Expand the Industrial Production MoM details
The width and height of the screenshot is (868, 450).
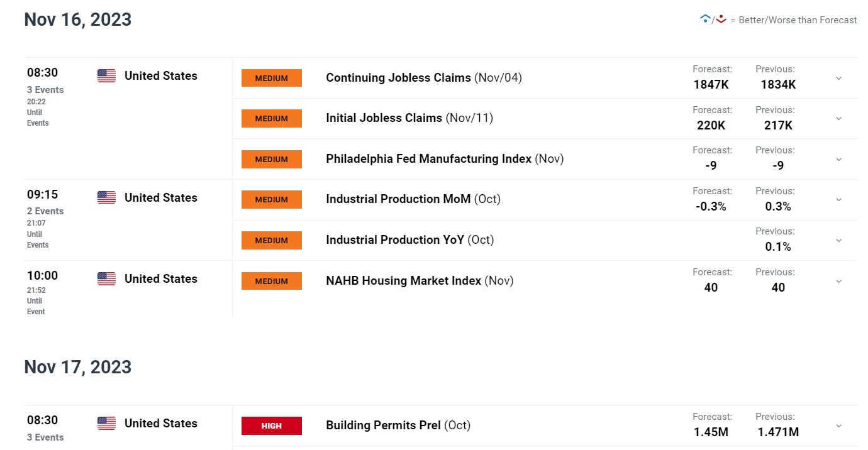[838, 199]
